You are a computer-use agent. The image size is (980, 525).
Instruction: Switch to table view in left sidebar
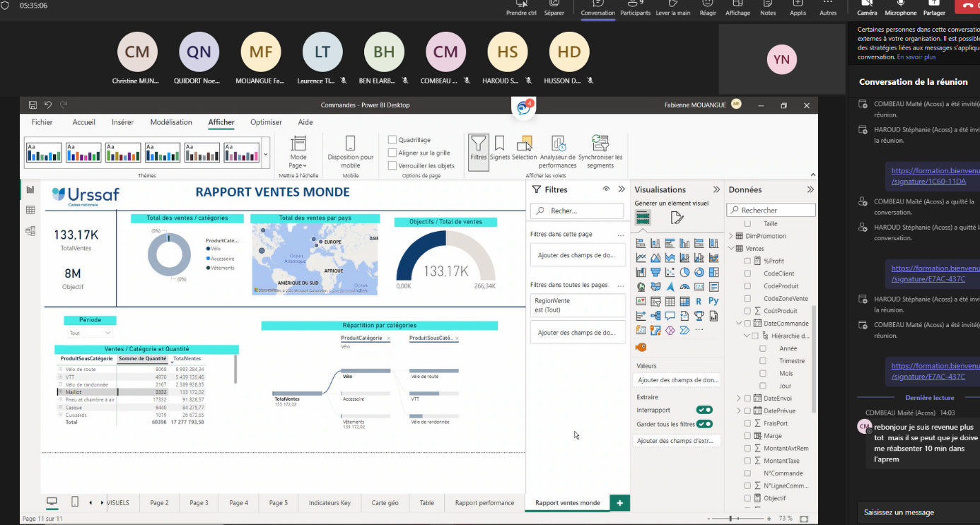(x=30, y=210)
